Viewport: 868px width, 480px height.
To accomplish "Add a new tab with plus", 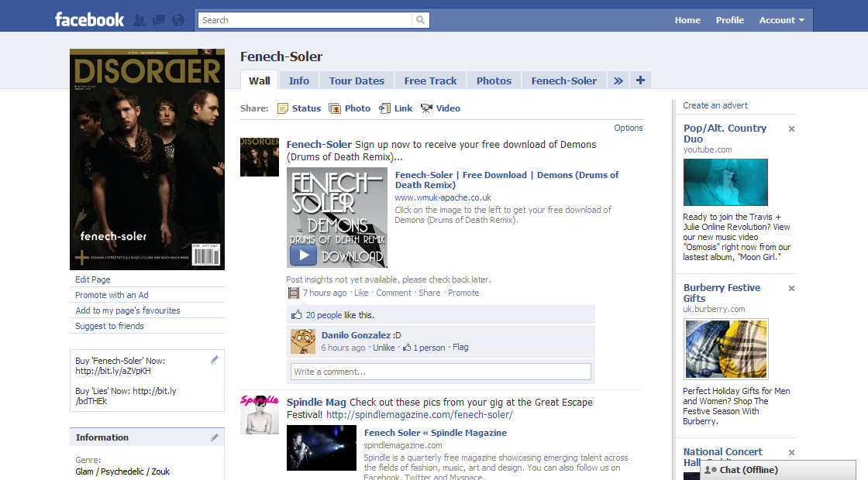I will pos(640,81).
